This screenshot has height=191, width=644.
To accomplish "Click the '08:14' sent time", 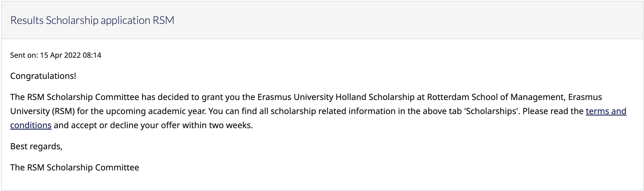I will [92, 55].
